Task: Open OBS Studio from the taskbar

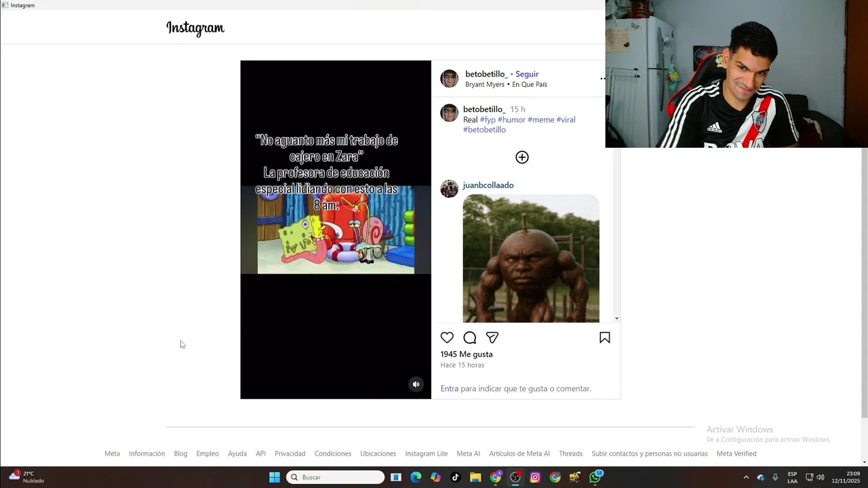Action: click(515, 477)
